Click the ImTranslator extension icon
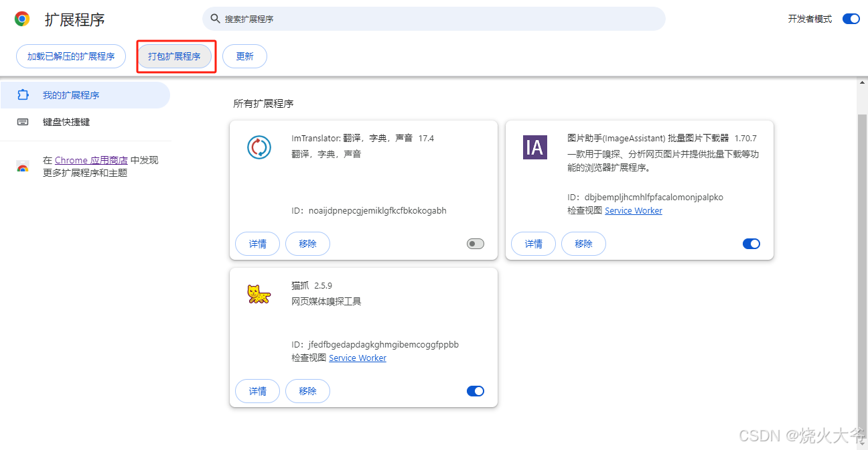The height and width of the screenshot is (450, 868). 259,147
